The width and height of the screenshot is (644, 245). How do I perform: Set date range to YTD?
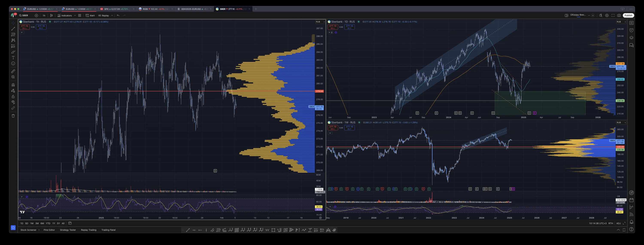tap(48, 223)
